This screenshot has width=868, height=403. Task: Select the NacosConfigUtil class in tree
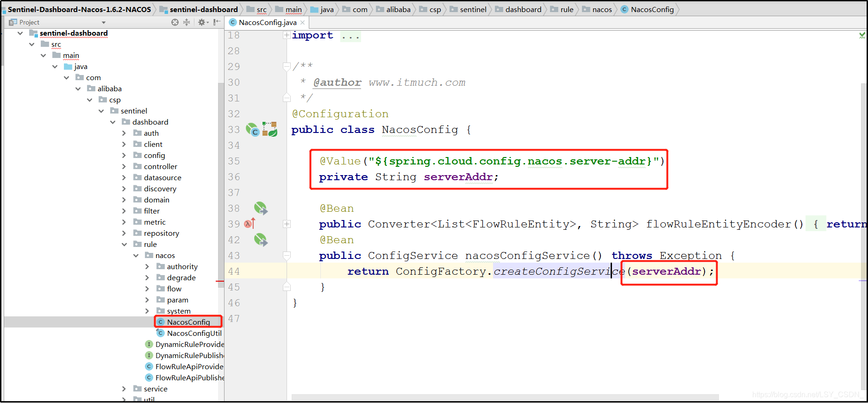189,333
